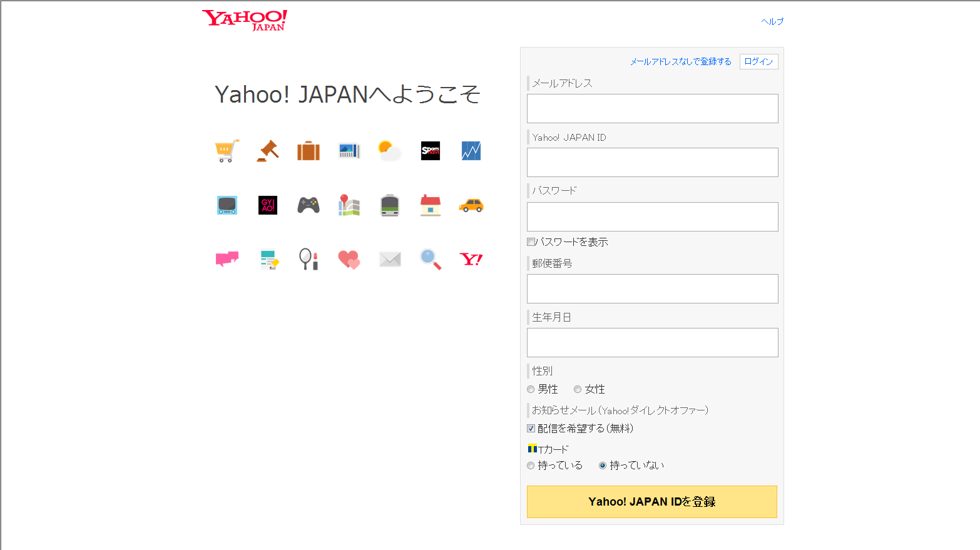Focus the パスワード input field
Image resolution: width=980 pixels, height=550 pixels.
[653, 216]
